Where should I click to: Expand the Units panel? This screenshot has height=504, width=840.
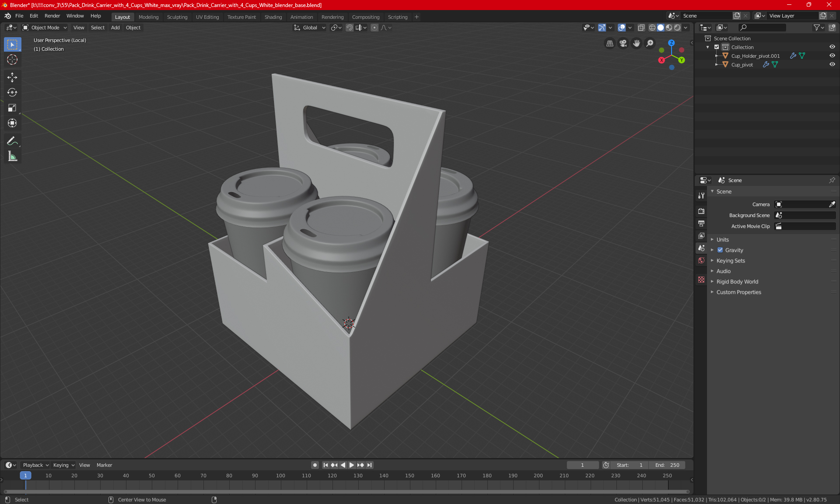pyautogui.click(x=723, y=240)
